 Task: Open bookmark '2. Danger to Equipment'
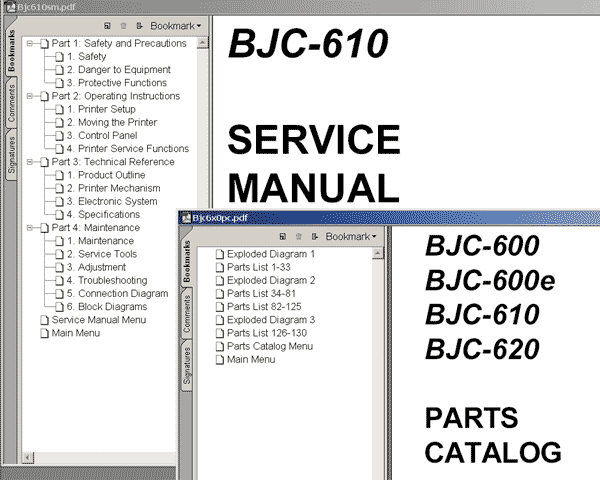pyautogui.click(x=119, y=70)
